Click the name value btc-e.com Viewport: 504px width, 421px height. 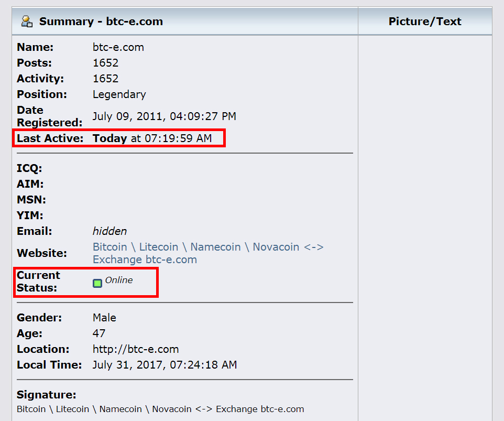[118, 47]
